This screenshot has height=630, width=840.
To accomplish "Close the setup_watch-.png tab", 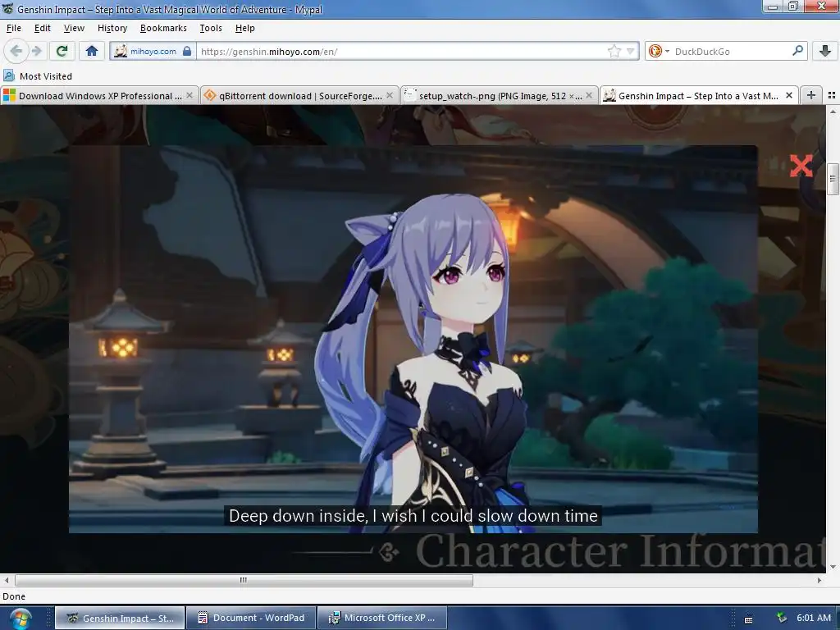I will click(589, 95).
